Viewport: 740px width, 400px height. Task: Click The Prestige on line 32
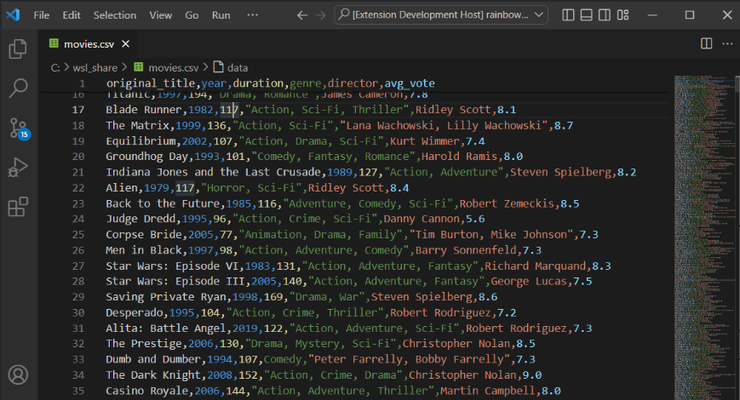coord(143,343)
